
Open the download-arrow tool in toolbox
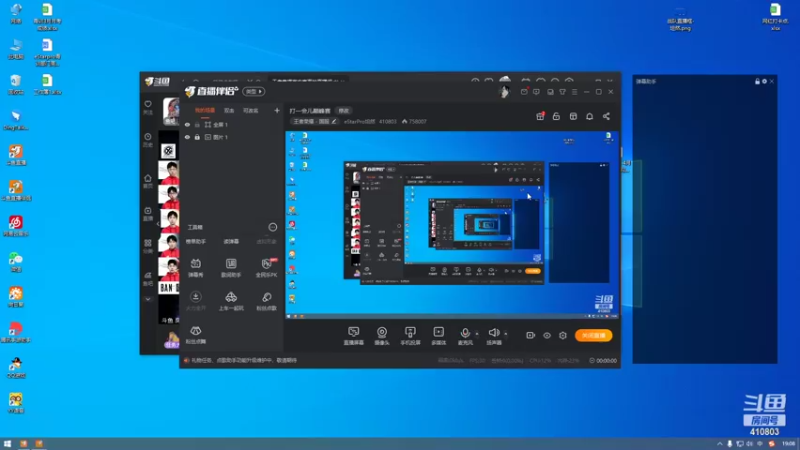[196, 301]
